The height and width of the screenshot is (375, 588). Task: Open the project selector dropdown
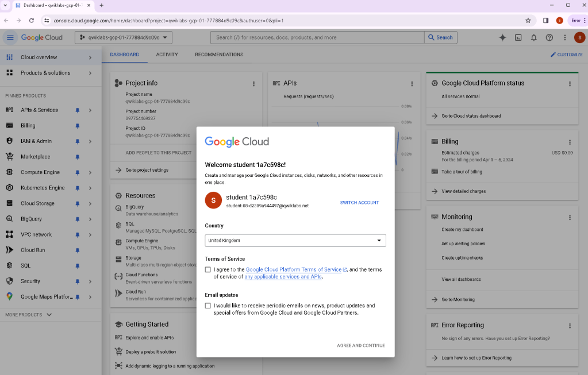(x=124, y=37)
